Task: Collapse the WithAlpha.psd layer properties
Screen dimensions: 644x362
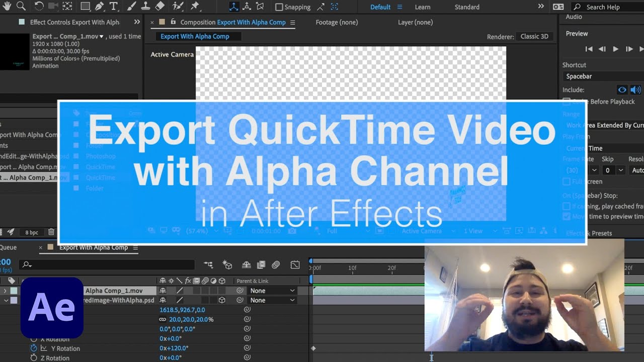Action: pyautogui.click(x=6, y=300)
